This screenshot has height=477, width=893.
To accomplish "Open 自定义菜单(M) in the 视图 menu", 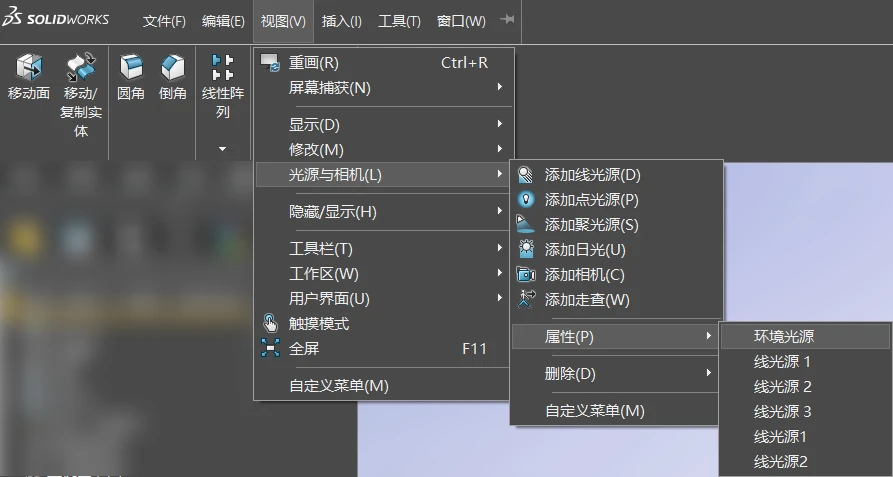I will pyautogui.click(x=339, y=385).
